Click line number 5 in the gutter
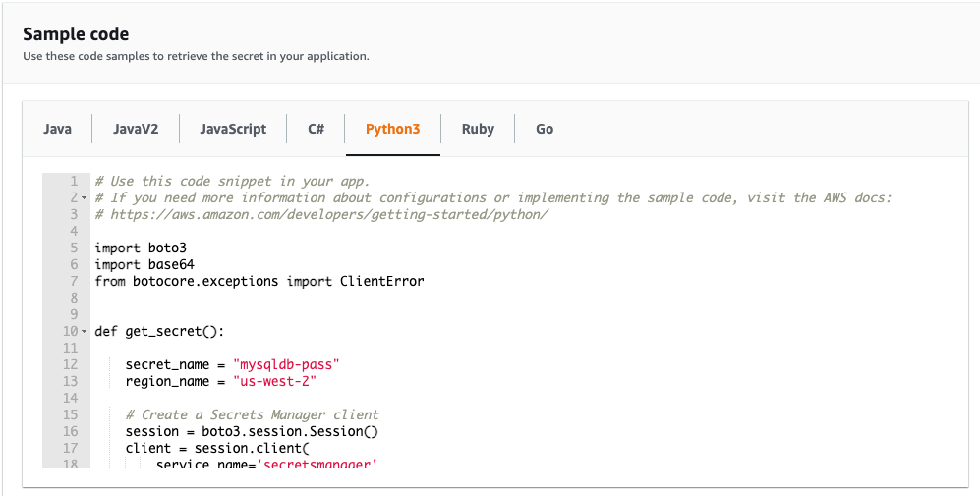 (74, 248)
